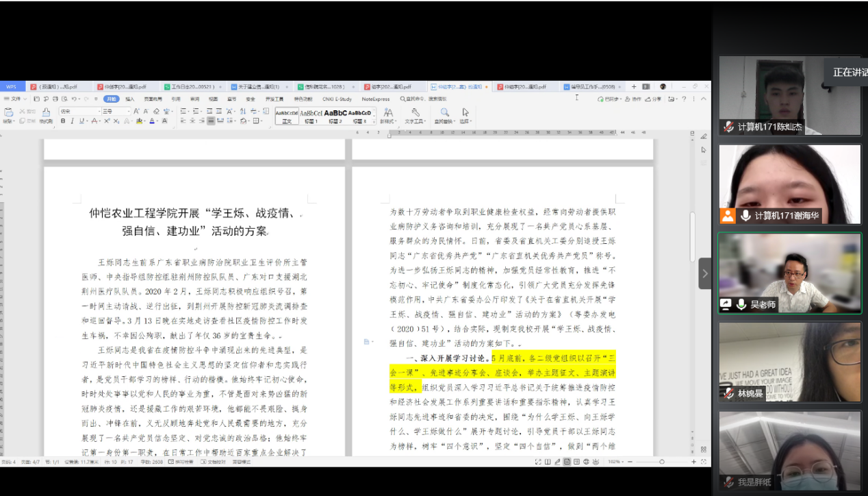Click the Select cursor tool icon
Screen dimensions: 868x496
tap(465, 112)
